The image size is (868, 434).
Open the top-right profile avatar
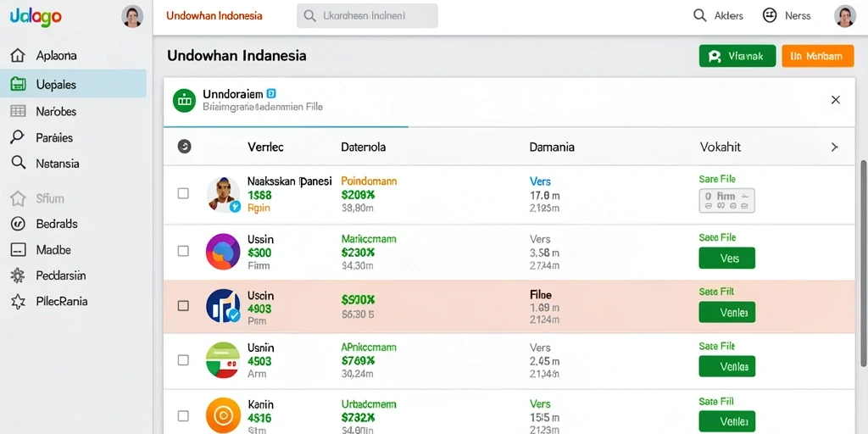[845, 16]
